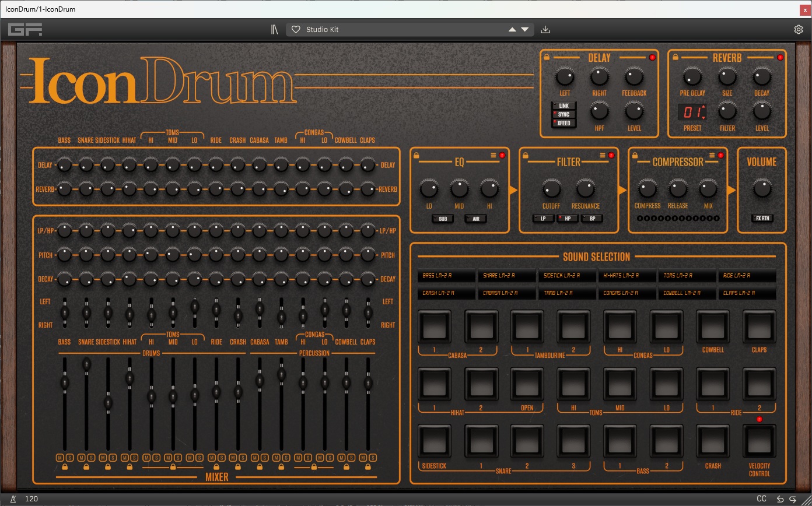Click the previous-preset down arrow

[x=525, y=29]
